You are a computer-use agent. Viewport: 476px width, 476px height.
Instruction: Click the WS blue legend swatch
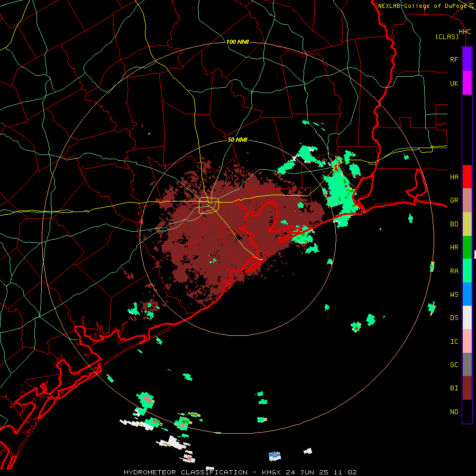click(467, 294)
